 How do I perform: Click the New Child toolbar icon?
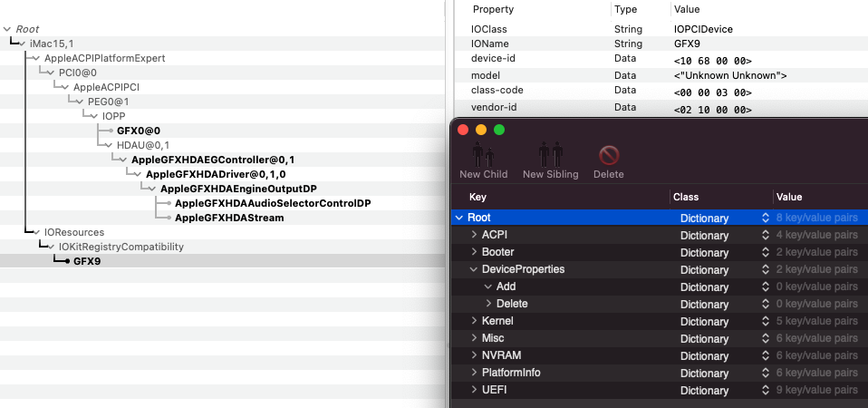pos(483,154)
